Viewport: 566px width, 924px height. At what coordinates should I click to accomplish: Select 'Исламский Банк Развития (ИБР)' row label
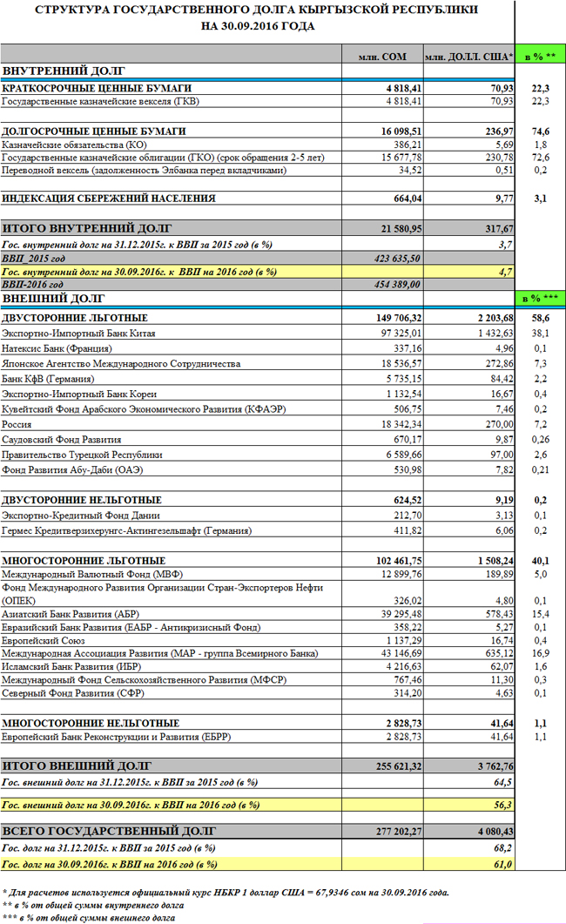point(71,666)
